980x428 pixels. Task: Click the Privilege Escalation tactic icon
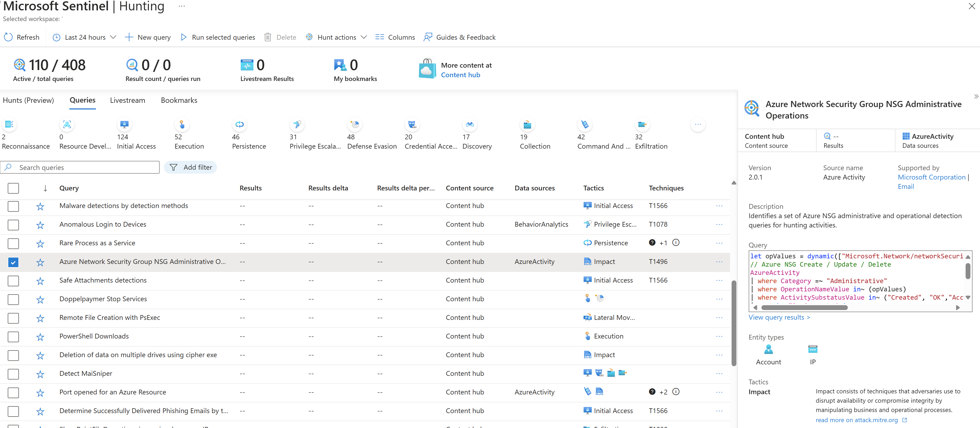[297, 124]
